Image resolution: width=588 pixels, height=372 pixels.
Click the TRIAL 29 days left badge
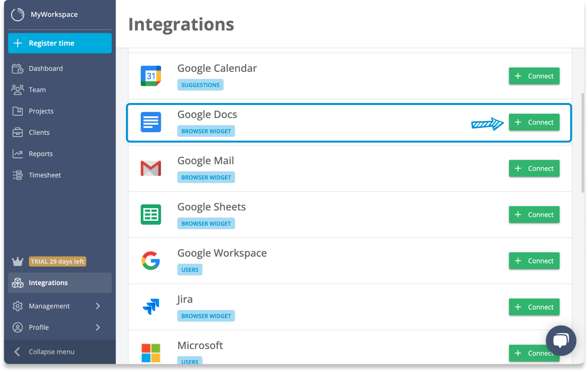point(58,261)
